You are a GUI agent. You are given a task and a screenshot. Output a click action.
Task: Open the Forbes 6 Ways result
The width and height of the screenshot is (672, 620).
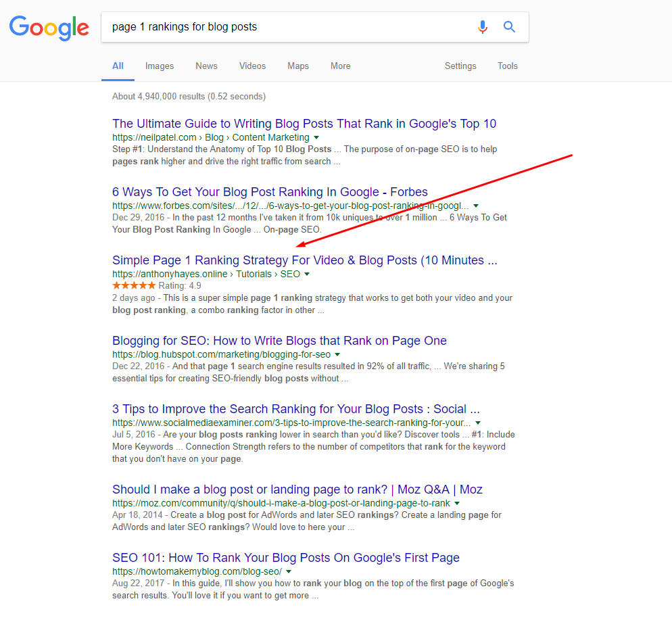pyautogui.click(x=270, y=191)
